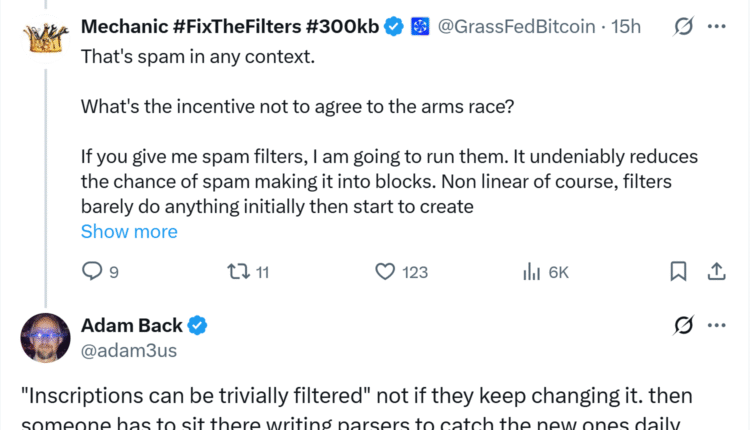Click the Grok icon on Adam Back's tweet
The image size is (750, 430).
(x=685, y=325)
